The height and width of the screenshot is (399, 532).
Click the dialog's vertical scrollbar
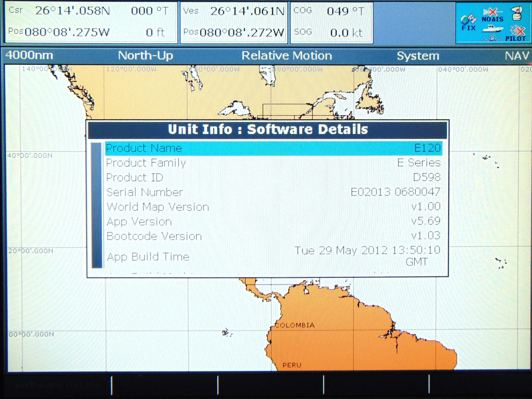point(97,205)
